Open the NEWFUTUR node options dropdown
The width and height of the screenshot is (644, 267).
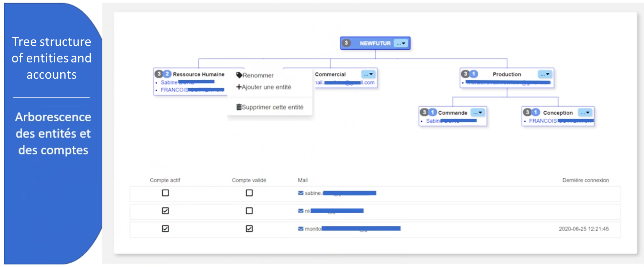[x=401, y=43]
